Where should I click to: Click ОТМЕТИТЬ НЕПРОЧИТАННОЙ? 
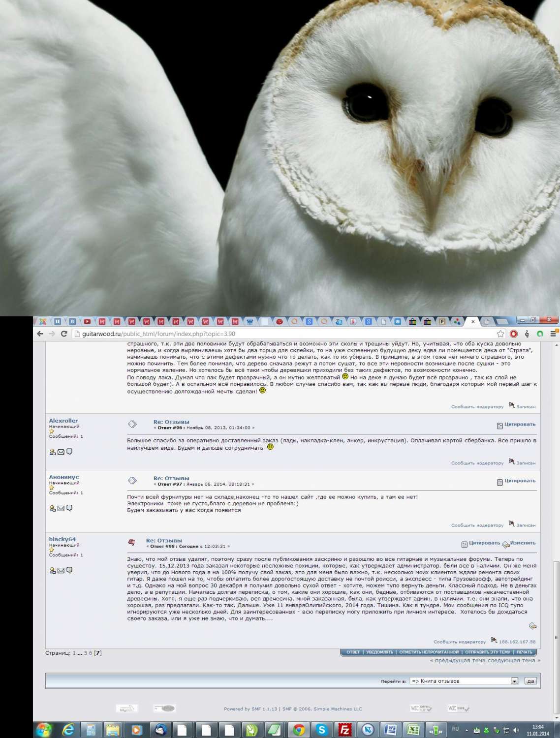click(429, 652)
